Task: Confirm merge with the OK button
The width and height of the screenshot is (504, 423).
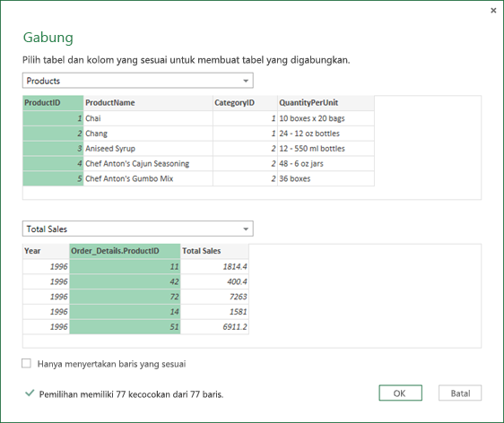Action: [x=400, y=393]
